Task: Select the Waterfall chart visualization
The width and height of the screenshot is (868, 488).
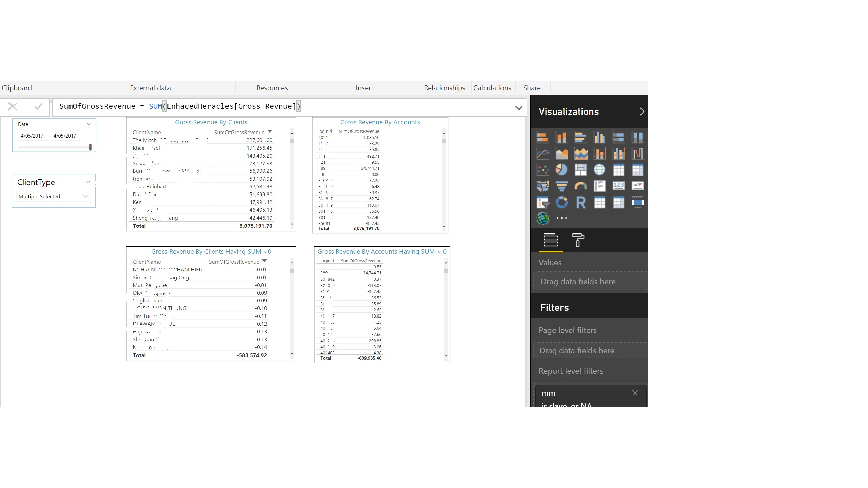Action: point(637,154)
